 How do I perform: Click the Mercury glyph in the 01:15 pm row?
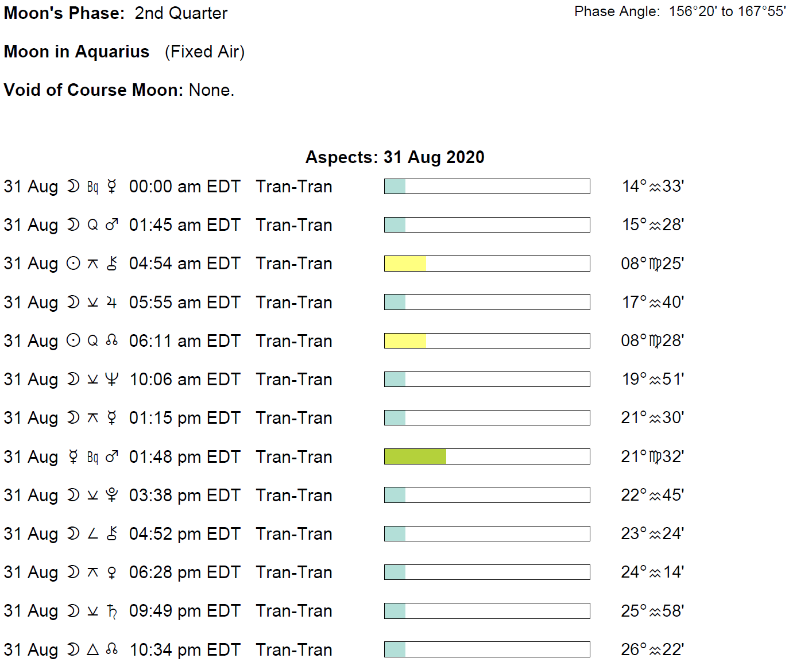click(x=112, y=418)
